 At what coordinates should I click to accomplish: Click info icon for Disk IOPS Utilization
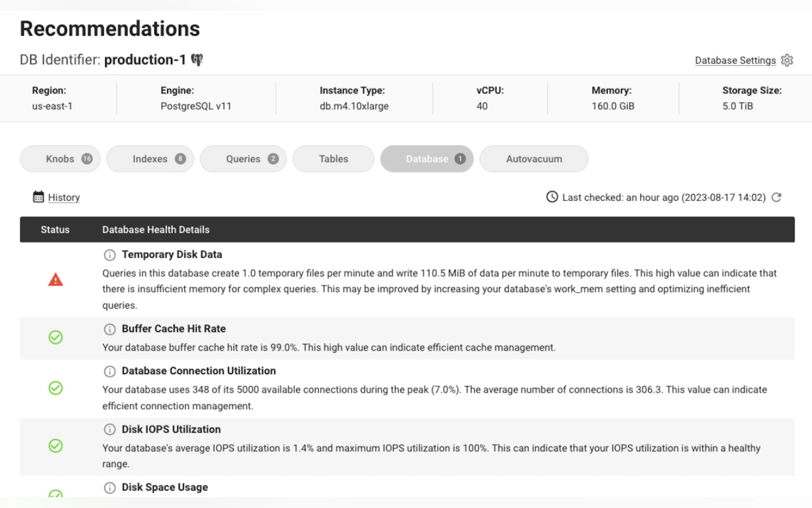click(110, 429)
